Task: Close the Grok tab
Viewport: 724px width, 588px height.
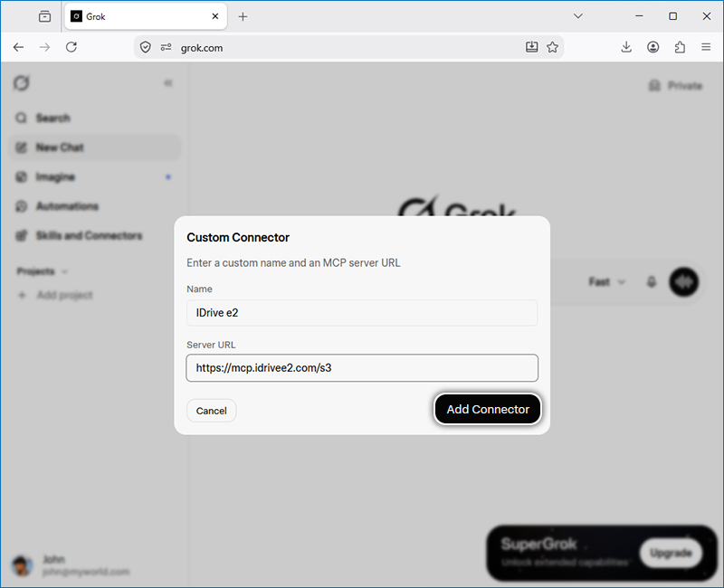Action: (x=215, y=16)
